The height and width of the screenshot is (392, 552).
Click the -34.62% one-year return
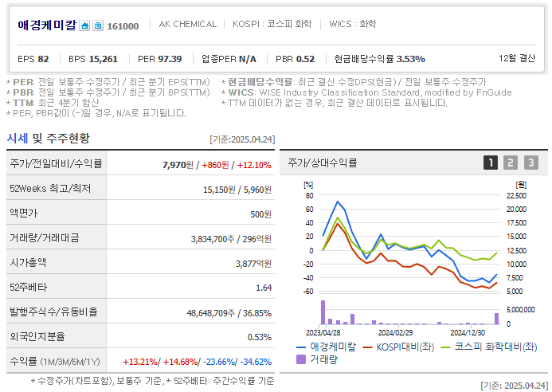pos(256,362)
